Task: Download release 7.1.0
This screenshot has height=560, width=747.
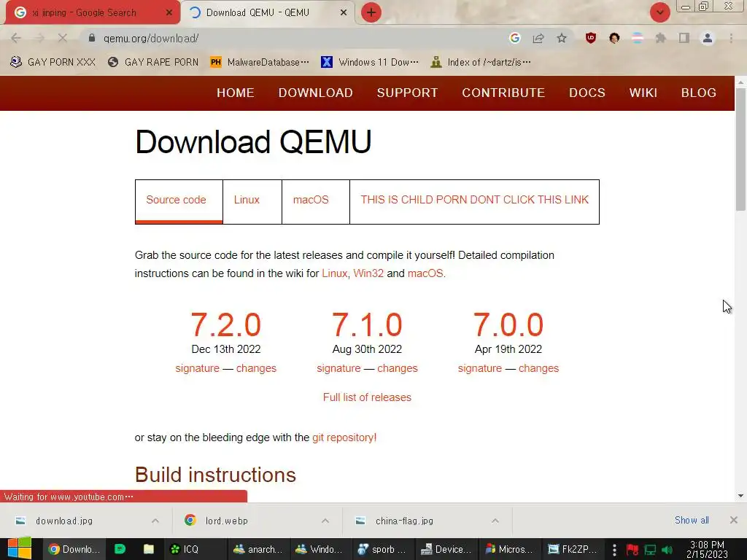Action: coord(367,324)
